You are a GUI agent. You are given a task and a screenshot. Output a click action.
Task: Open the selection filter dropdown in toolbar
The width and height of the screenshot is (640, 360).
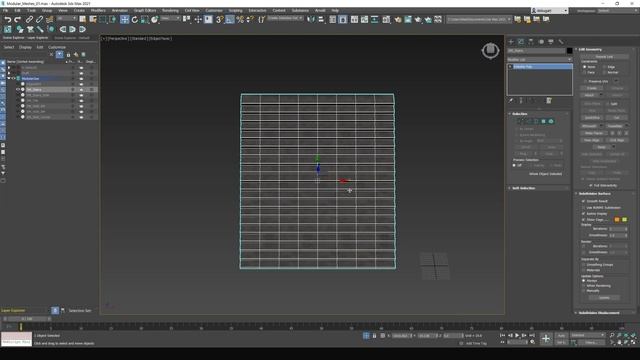(67, 19)
